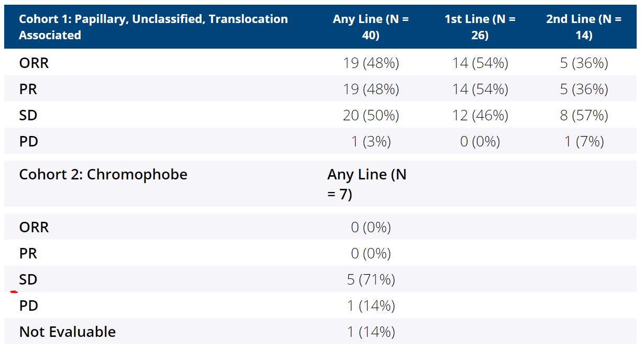
Task: Select the ORR label under Cohort 2
Action: pos(34,228)
